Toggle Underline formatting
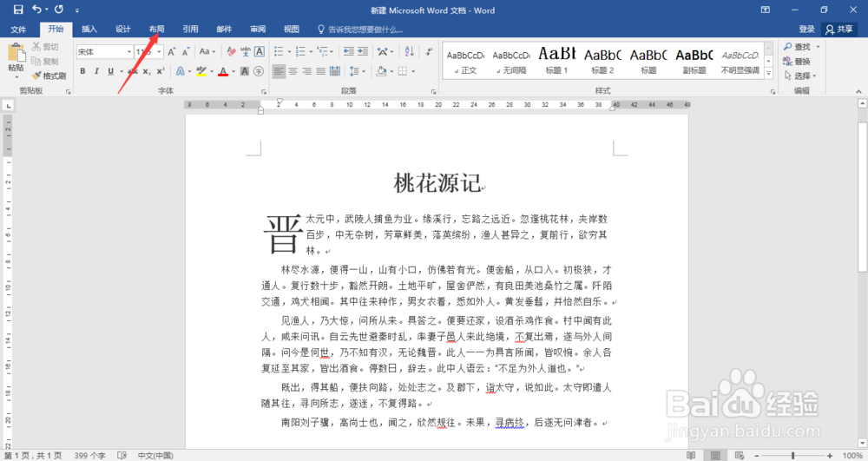 coord(111,71)
